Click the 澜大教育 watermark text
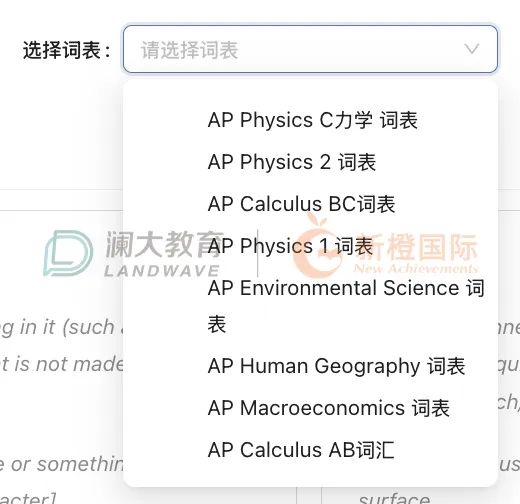The width and height of the screenshot is (520, 504). click(164, 245)
